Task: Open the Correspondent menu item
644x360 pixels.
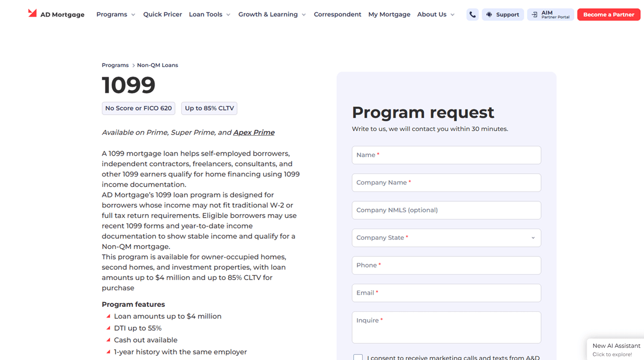Action: point(338,14)
